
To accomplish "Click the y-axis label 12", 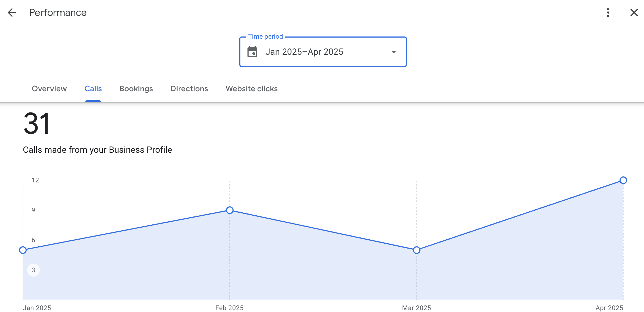I will pos(35,180).
